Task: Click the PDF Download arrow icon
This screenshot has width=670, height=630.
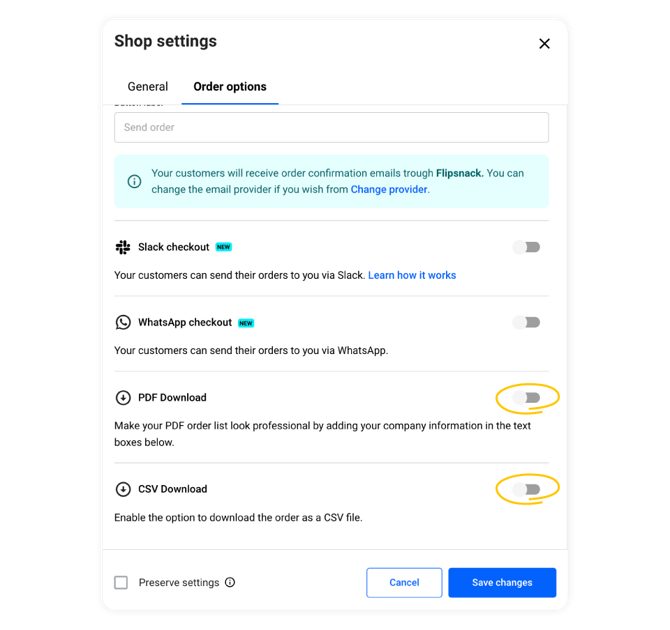Action: coord(123,398)
